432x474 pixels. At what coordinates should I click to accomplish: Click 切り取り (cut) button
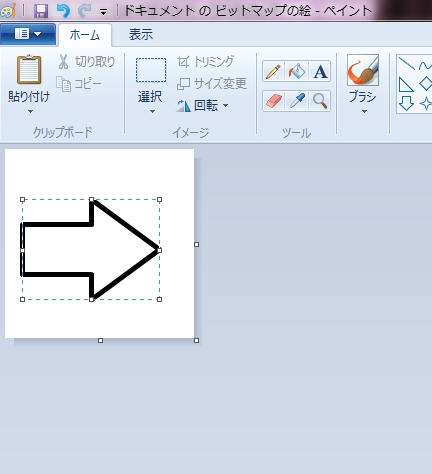[x=86, y=62]
